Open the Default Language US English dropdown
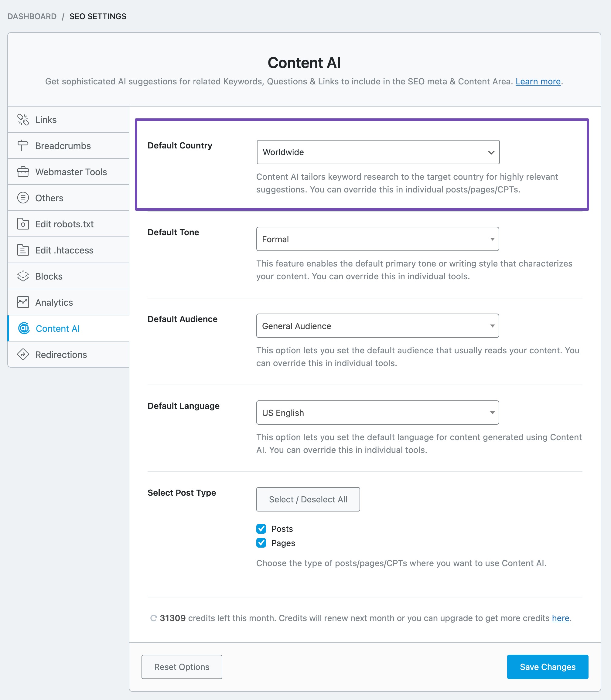Image resolution: width=611 pixels, height=700 pixels. [x=377, y=413]
